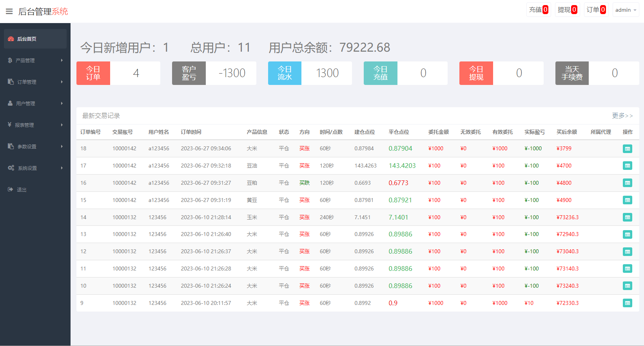The width and height of the screenshot is (644, 346).
Task: Click the 提现 notification button
Action: coord(567,10)
